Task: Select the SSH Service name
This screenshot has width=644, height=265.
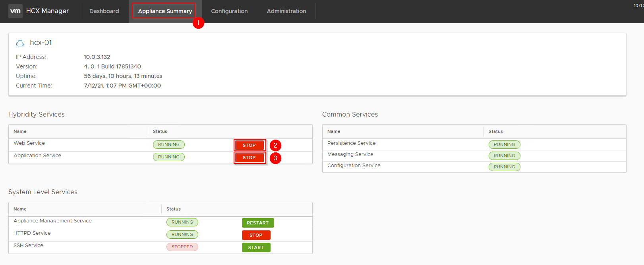Action: [28, 246]
